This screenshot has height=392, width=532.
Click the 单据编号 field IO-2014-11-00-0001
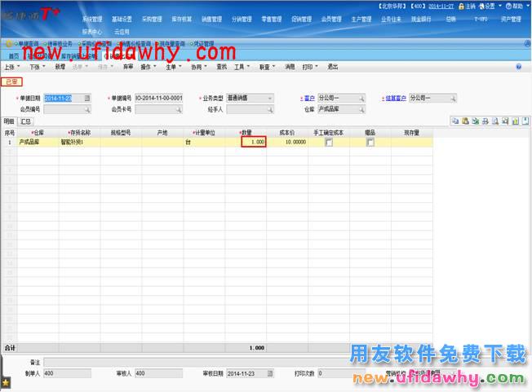(x=159, y=99)
